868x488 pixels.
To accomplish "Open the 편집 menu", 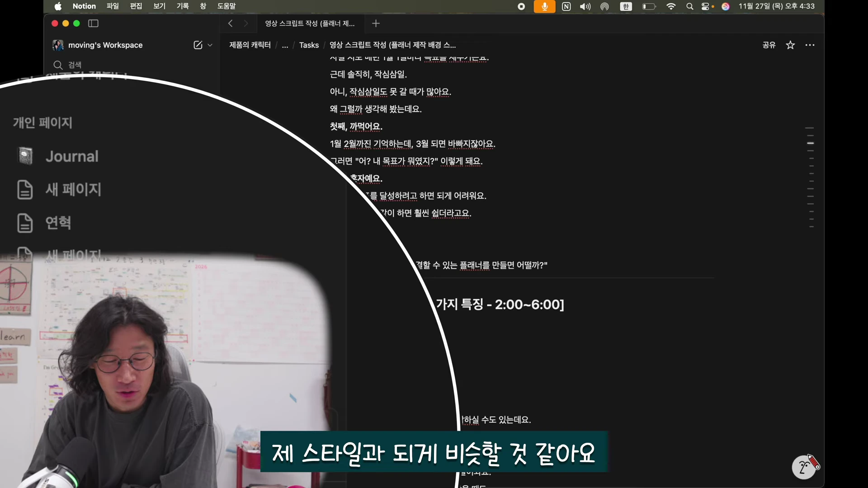I will [x=136, y=6].
